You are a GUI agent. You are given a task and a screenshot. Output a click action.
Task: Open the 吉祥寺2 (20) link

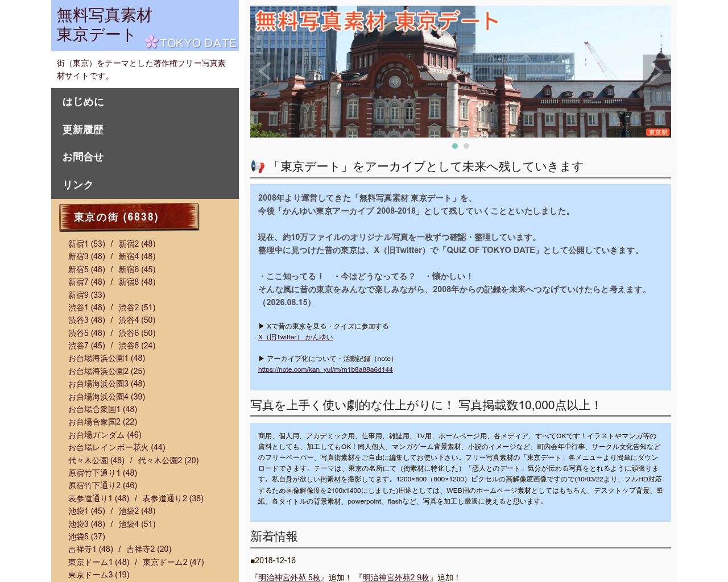point(148,549)
